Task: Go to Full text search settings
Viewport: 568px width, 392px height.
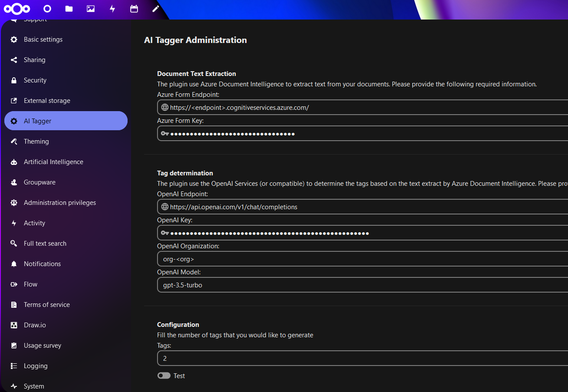Action: coord(45,244)
